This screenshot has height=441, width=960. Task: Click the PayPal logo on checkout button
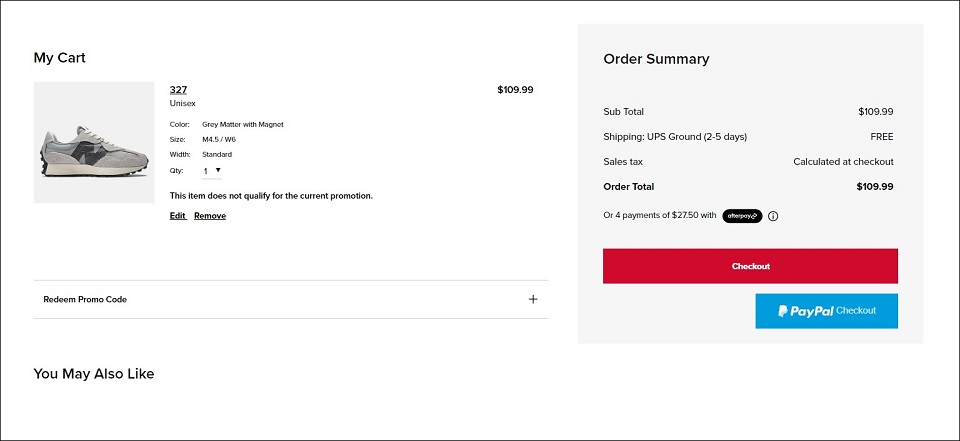point(806,311)
